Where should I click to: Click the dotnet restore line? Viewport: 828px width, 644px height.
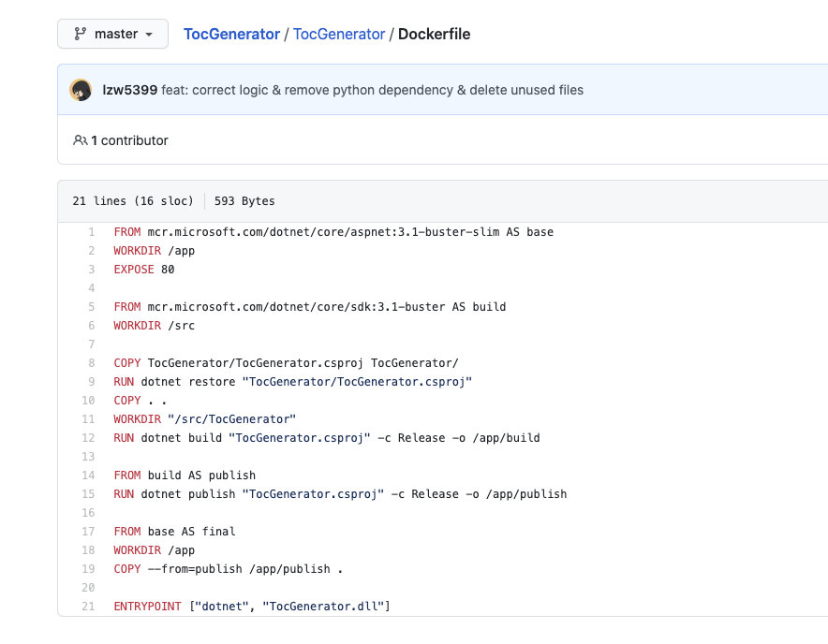point(293,382)
